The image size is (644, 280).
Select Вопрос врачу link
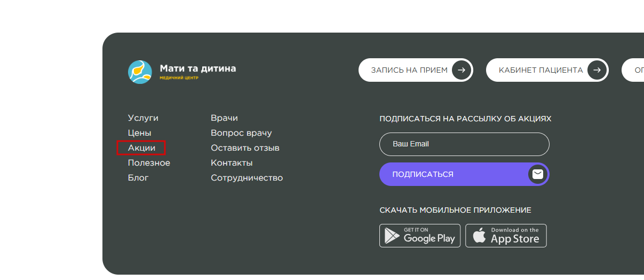coord(241,133)
